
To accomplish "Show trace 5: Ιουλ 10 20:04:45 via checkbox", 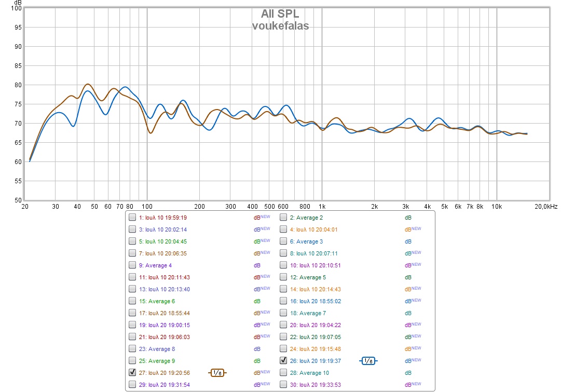I will pos(132,241).
